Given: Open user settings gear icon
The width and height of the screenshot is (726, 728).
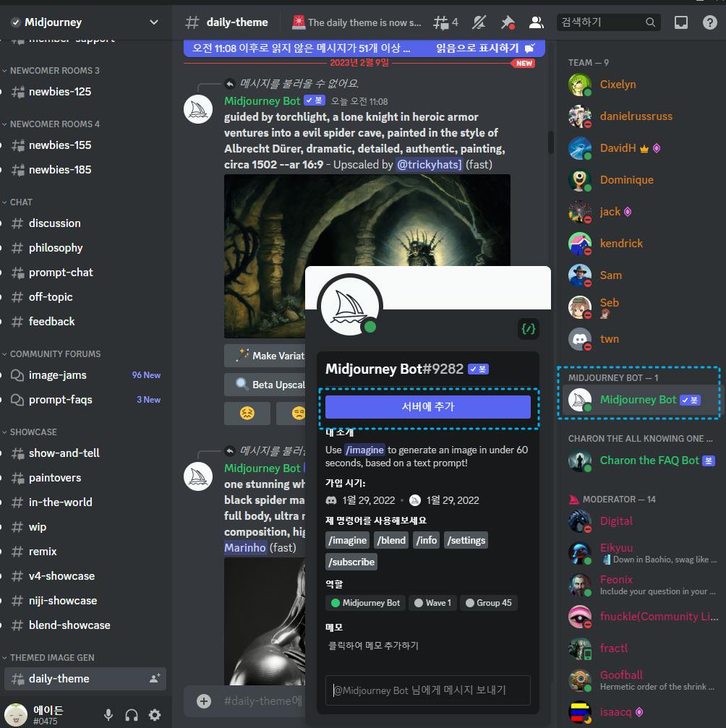Looking at the screenshot, I should (155, 715).
